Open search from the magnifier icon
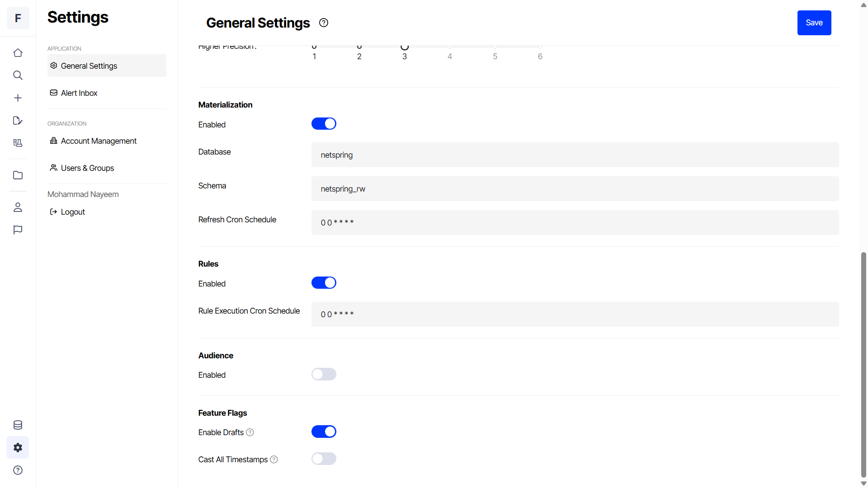Image resolution: width=868 pixels, height=488 pixels. coord(18,75)
